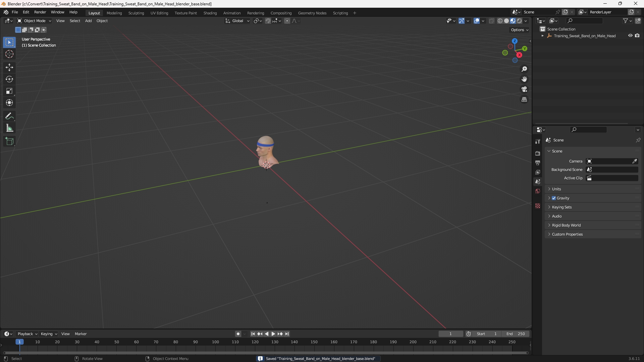Open the Render properties tab
This screenshot has height=362, width=644.
click(x=538, y=153)
